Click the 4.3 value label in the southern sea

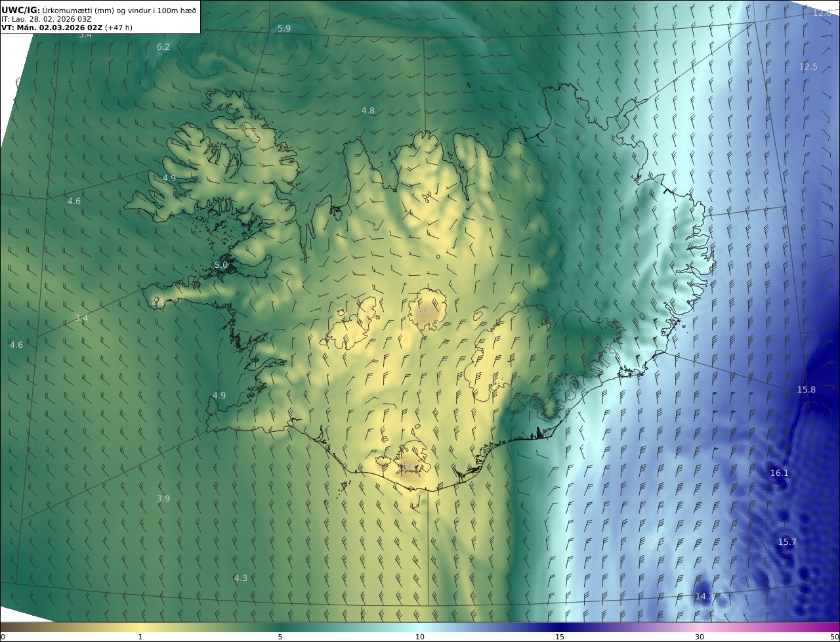241,578
